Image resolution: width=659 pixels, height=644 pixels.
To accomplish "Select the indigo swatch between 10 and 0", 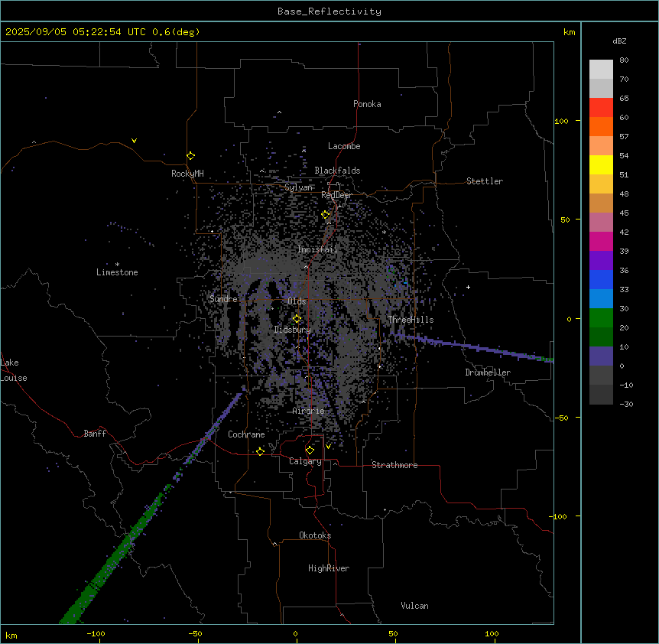I will pos(601,356).
